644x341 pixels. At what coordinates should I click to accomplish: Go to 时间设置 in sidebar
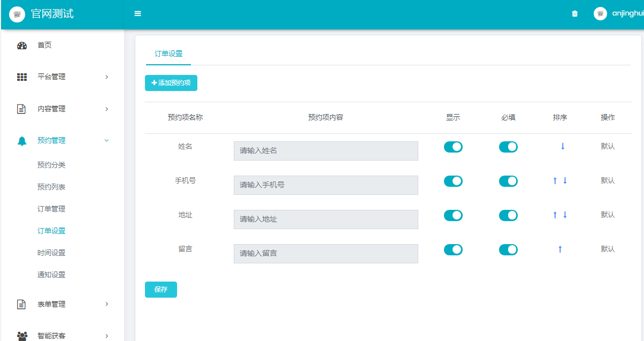[x=51, y=253]
